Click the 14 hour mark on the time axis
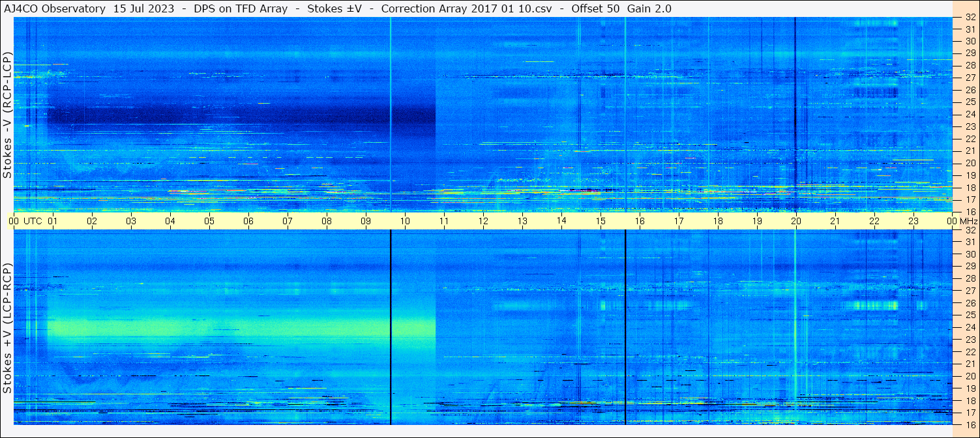This screenshot has width=980, height=438. 561,221
